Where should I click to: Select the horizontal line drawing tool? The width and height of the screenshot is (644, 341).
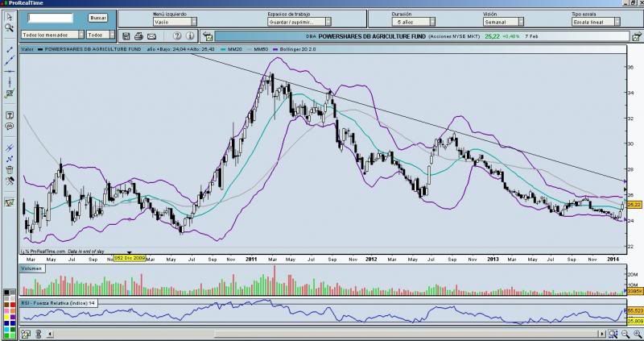tap(10, 72)
